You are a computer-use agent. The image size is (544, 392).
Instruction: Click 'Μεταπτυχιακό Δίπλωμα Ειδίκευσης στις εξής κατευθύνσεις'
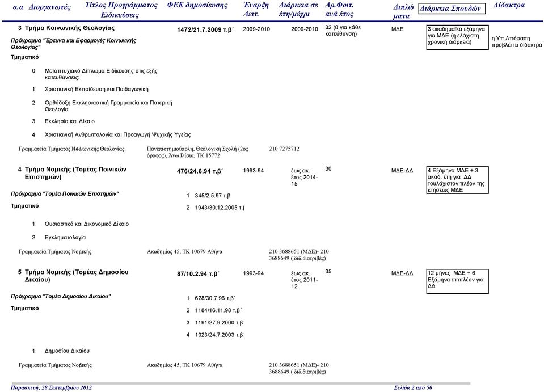(101, 74)
